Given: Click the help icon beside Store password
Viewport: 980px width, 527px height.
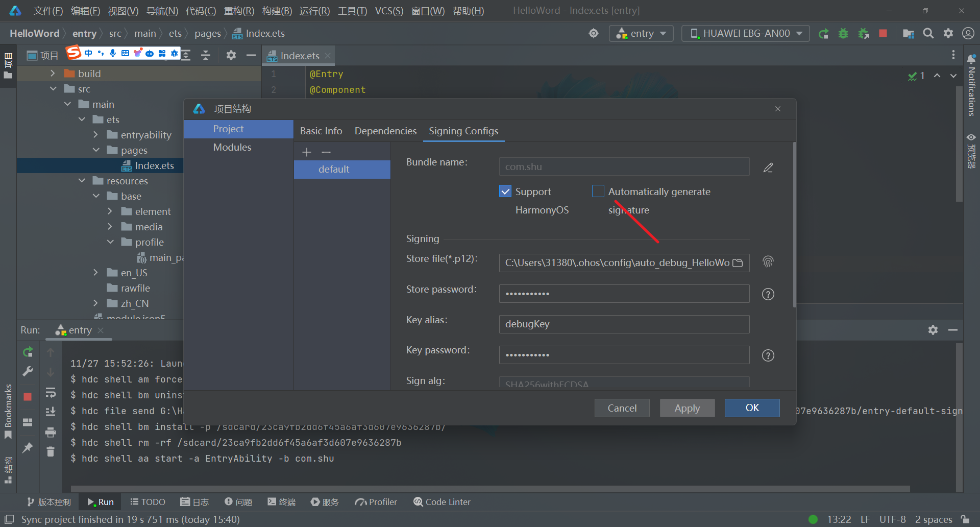Looking at the screenshot, I should coord(768,294).
